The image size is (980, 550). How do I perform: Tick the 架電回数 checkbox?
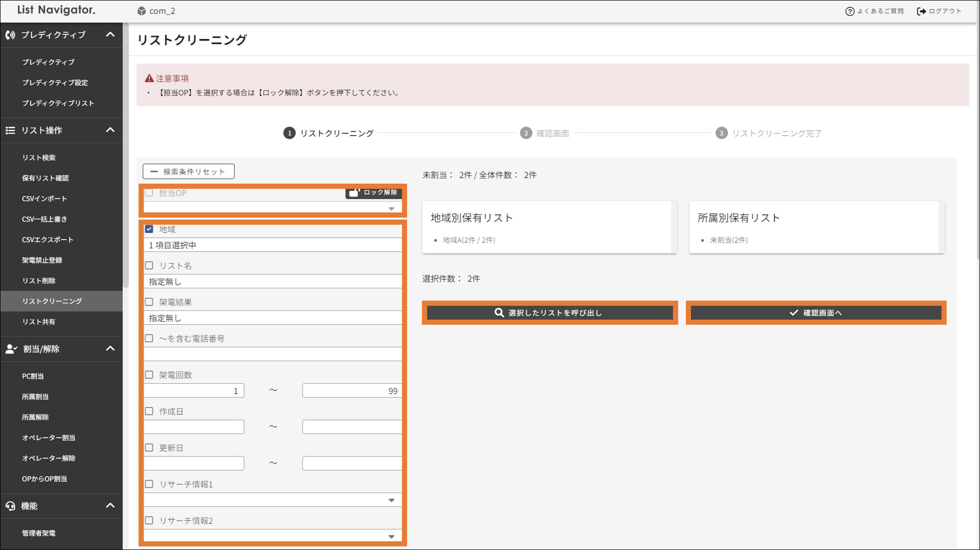(149, 375)
